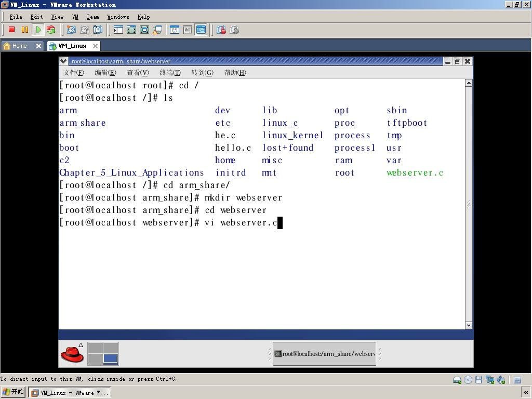Viewport: 532px width, 399px height.
Task: Click the process1 directory name
Action: [x=354, y=148]
